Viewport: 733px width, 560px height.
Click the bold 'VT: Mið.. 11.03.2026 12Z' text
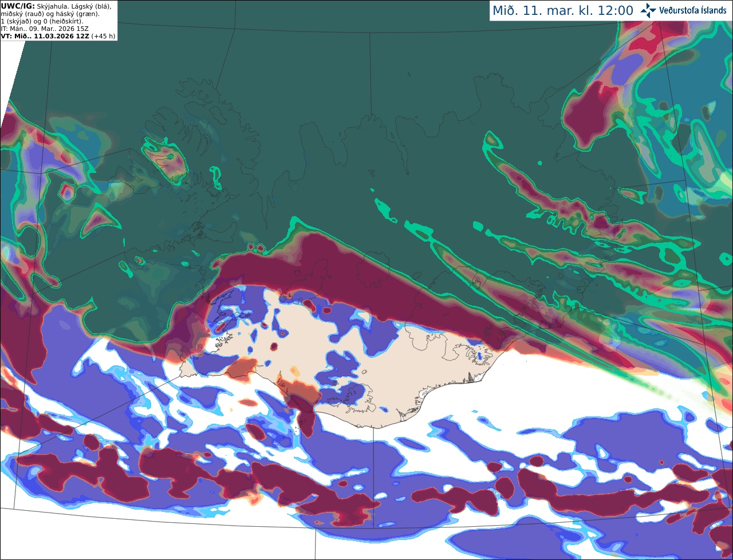pos(45,36)
